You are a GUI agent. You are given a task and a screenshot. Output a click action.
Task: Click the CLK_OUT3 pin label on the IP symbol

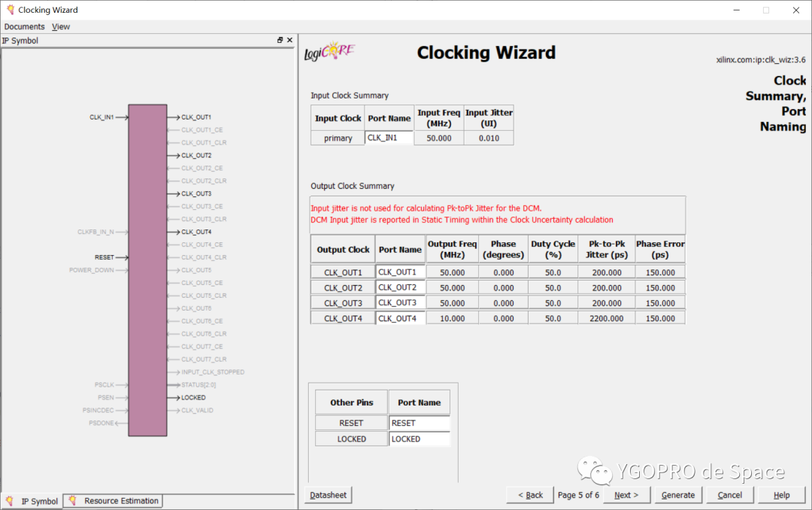(196, 193)
